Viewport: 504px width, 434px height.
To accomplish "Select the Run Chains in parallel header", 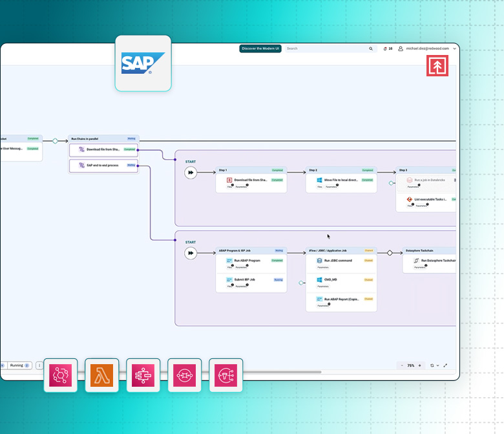I will click(x=103, y=138).
